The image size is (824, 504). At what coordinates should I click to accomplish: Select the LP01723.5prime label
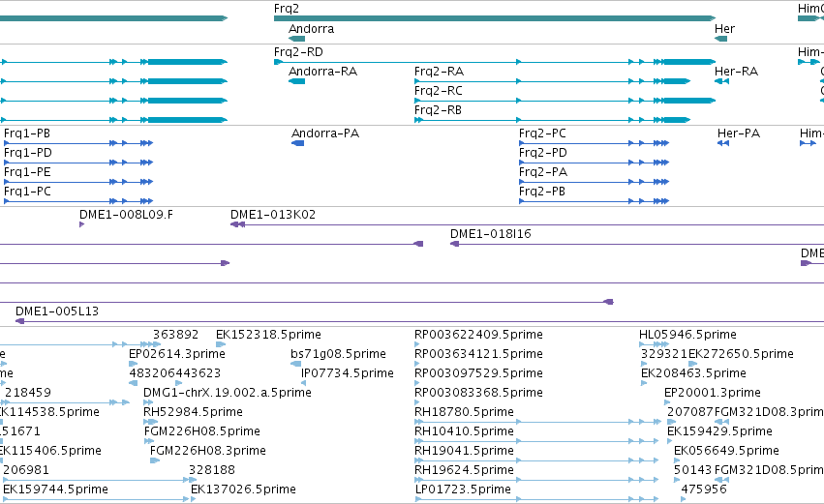(463, 489)
